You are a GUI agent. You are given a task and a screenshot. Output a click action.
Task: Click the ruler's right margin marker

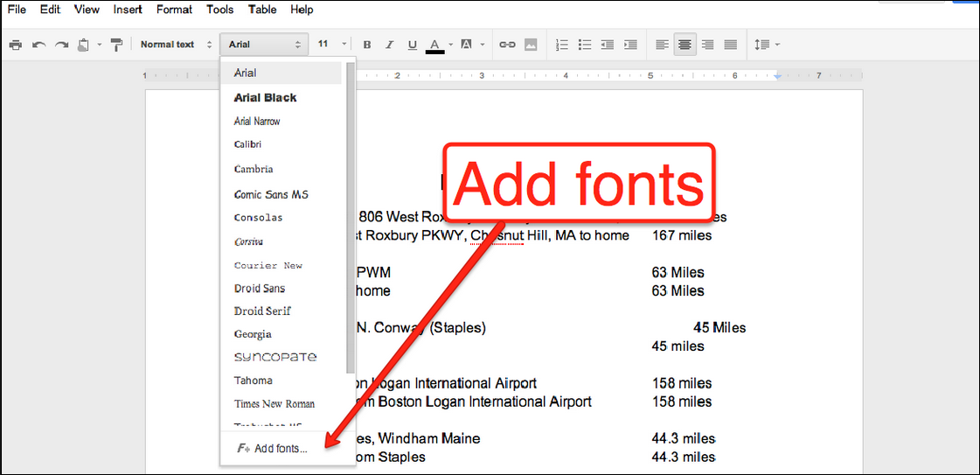pos(777,76)
